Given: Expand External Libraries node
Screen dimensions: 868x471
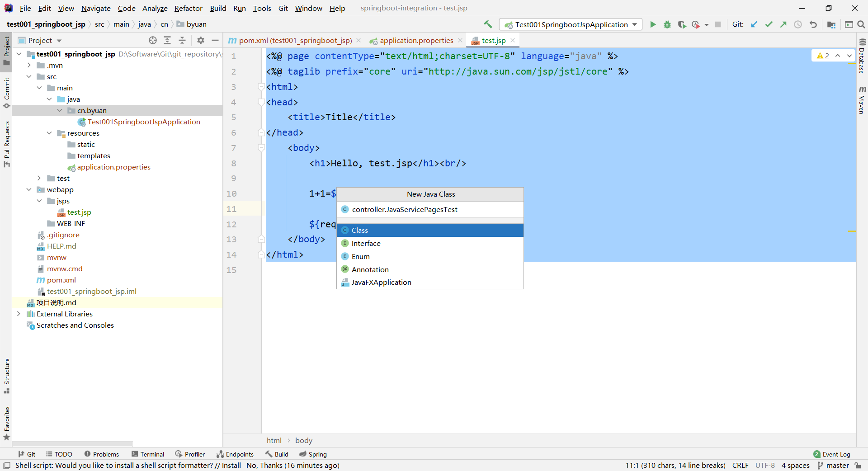Looking at the screenshot, I should [x=19, y=314].
